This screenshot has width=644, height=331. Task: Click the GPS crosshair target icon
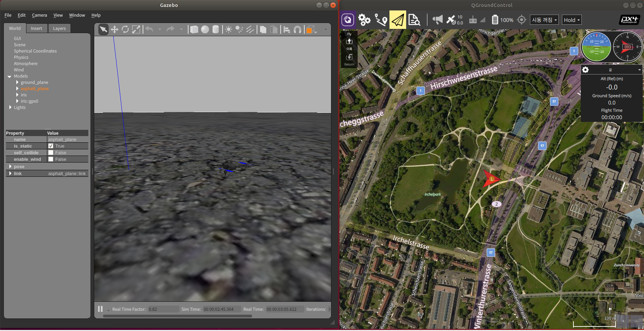coord(521,20)
